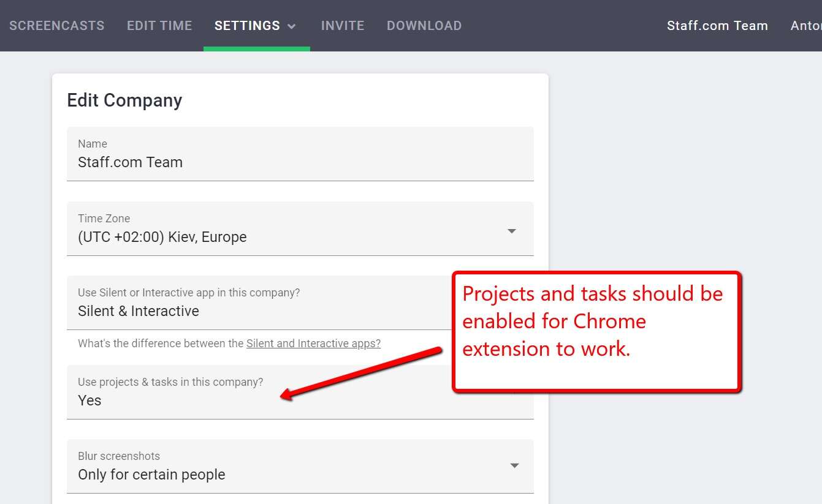Click the 'Yes' value for projects & tasks

pyautogui.click(x=89, y=400)
